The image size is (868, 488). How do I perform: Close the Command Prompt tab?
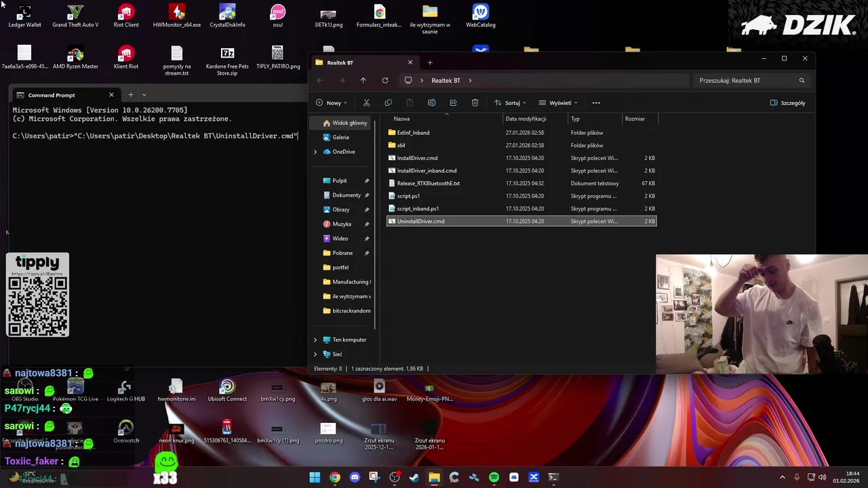[x=111, y=95]
